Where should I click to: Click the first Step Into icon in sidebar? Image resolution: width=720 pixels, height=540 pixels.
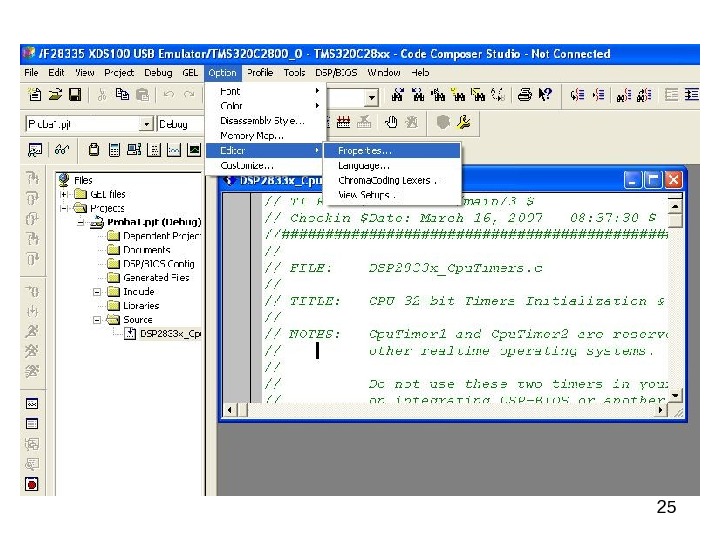coord(32,178)
